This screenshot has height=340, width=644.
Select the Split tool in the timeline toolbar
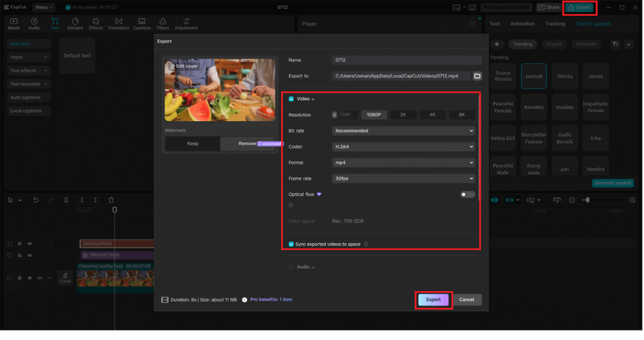(65, 199)
